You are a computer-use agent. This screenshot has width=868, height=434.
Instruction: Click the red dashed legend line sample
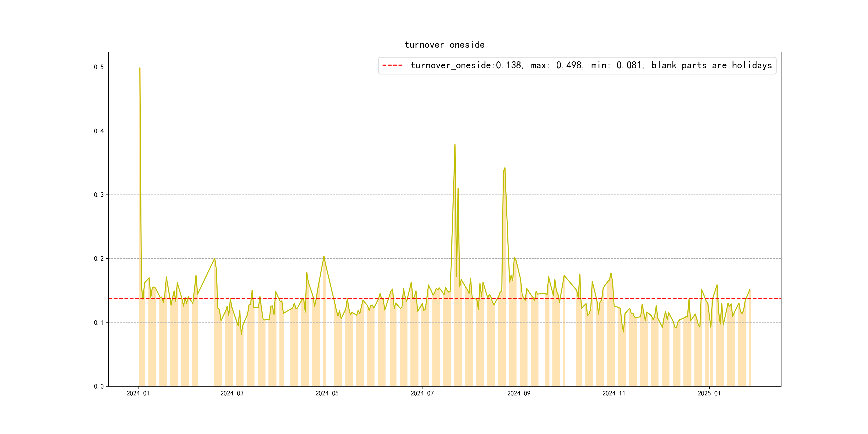click(392, 65)
